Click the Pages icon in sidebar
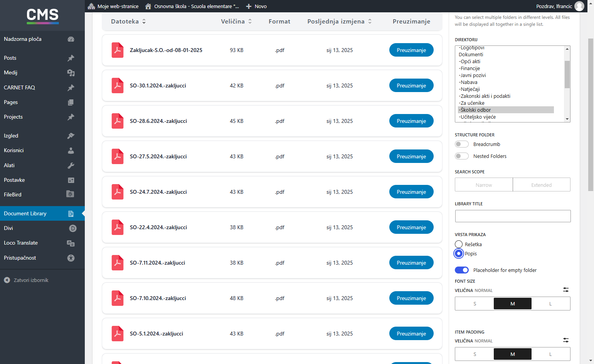This screenshot has height=364, width=594. coord(71,102)
